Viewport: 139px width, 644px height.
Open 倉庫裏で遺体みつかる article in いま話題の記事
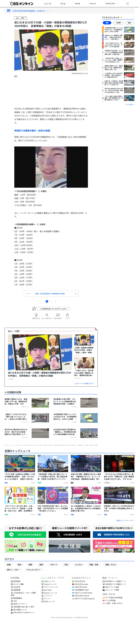pyautogui.click(x=16, y=401)
